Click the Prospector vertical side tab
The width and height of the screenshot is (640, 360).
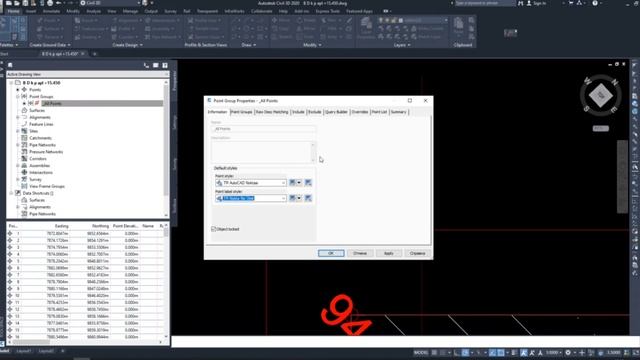174,80
